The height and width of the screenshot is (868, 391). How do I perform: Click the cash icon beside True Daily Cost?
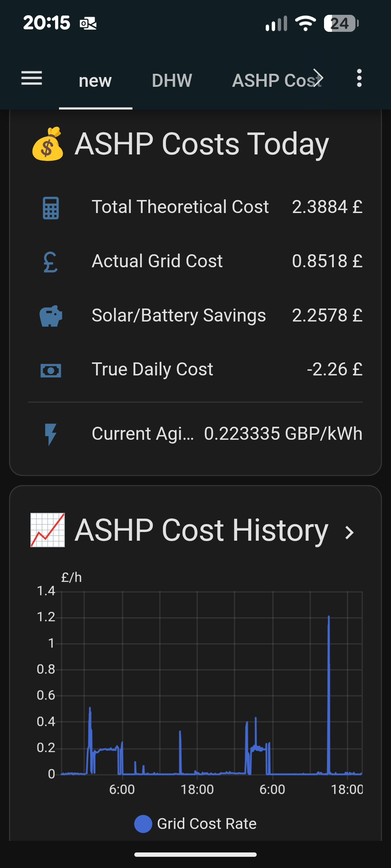pos(51,370)
